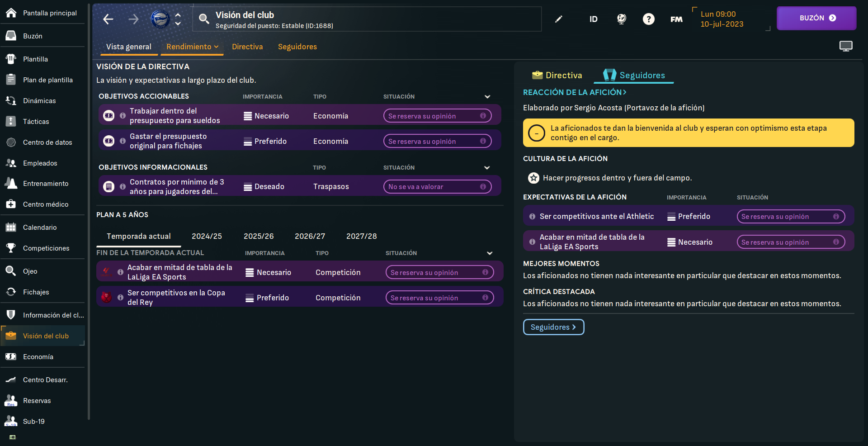Select the 2025/26 plan tab
This screenshot has width=868, height=446.
click(x=259, y=236)
